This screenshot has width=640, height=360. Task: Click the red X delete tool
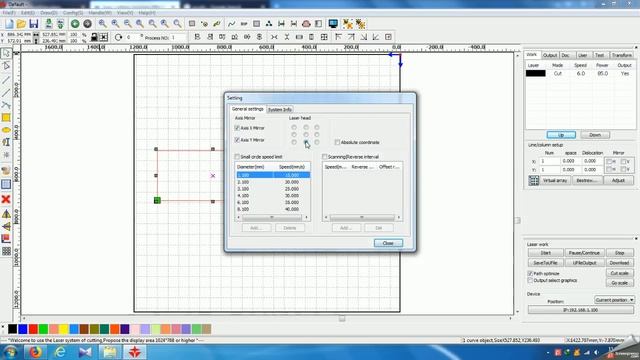click(6, 199)
